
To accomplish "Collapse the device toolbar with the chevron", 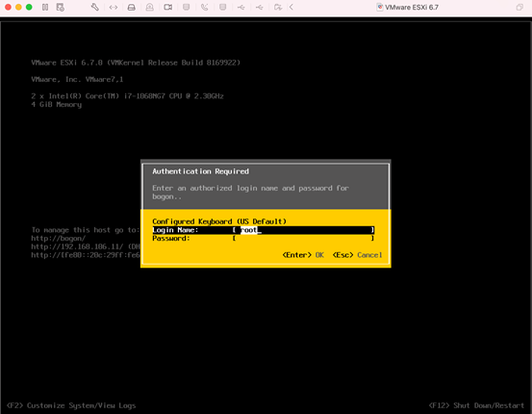I will coord(291,7).
